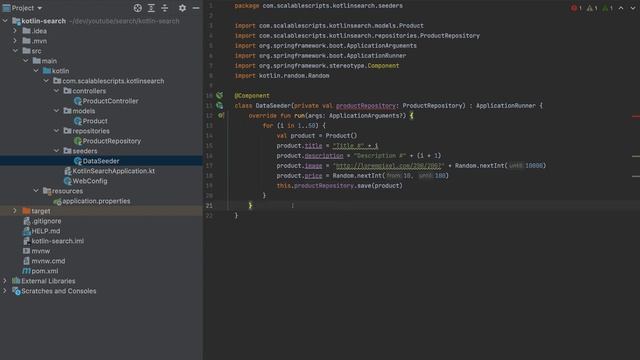Viewport: 640px width, 360px height.
Task: Collapse the main folder
Action: pos(26,61)
